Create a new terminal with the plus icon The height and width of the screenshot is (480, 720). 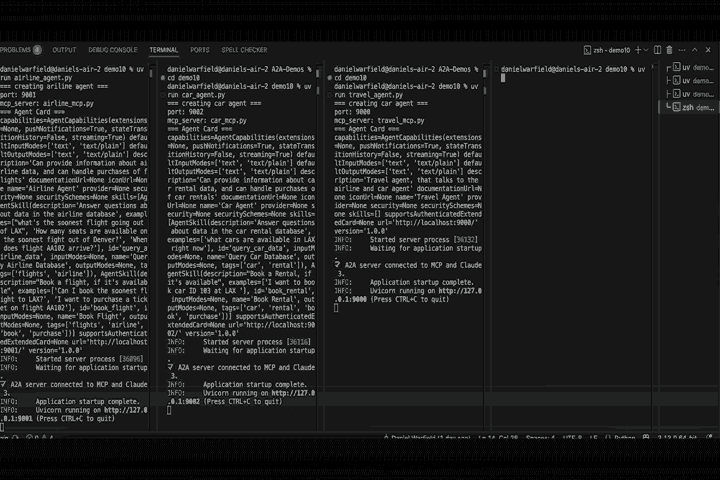[638, 50]
